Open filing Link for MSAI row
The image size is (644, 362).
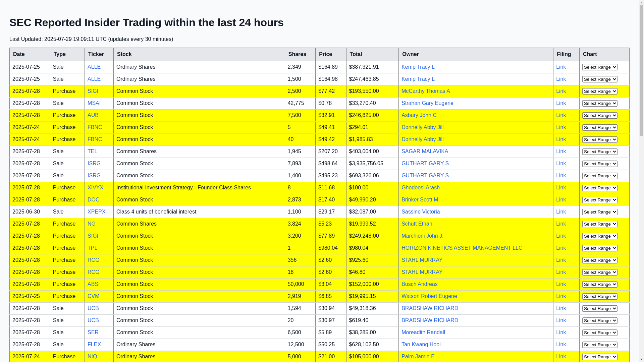pos(561,103)
